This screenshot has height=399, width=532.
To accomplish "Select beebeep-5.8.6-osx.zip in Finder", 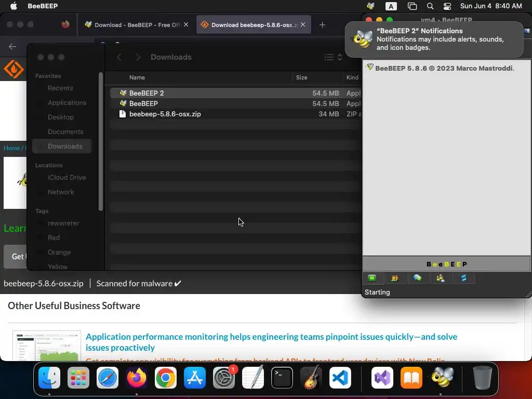I will point(235,114).
